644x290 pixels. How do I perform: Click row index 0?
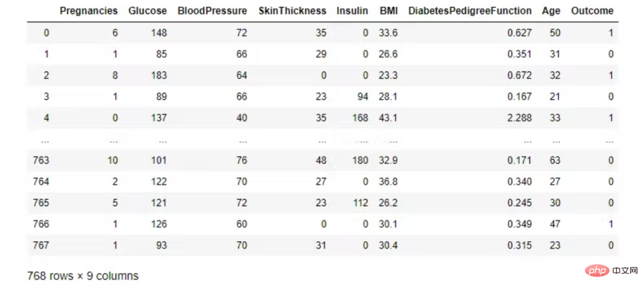point(46,33)
